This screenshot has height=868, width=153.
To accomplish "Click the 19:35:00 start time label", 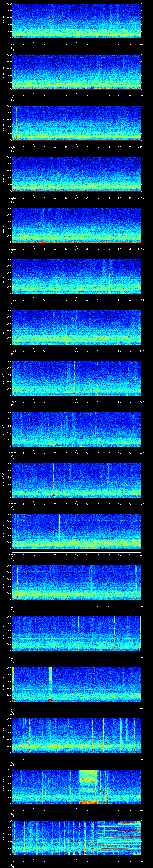I will (x=12, y=861).
